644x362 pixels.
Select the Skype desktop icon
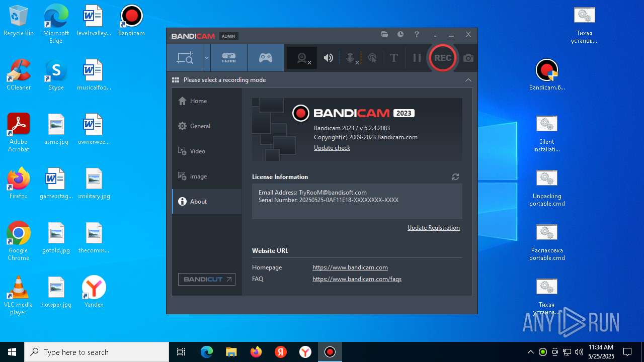click(x=56, y=75)
